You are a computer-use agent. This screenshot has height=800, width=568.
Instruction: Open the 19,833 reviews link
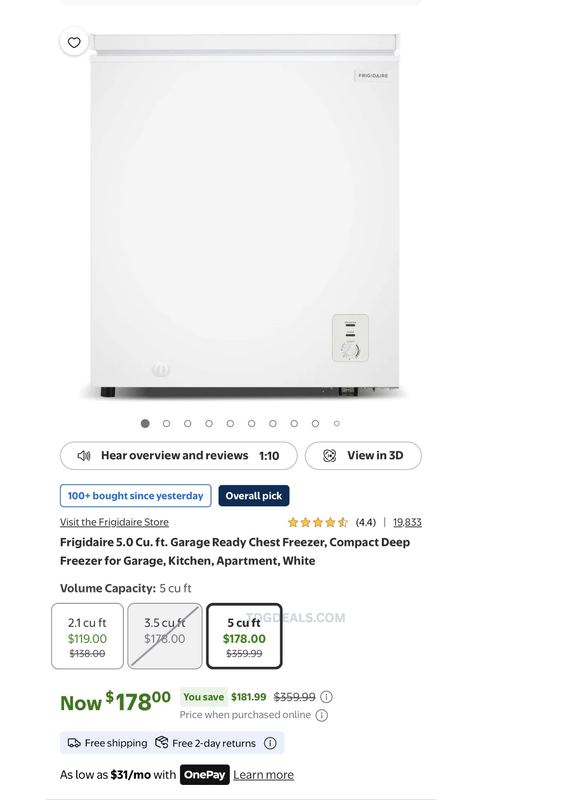coord(407,522)
